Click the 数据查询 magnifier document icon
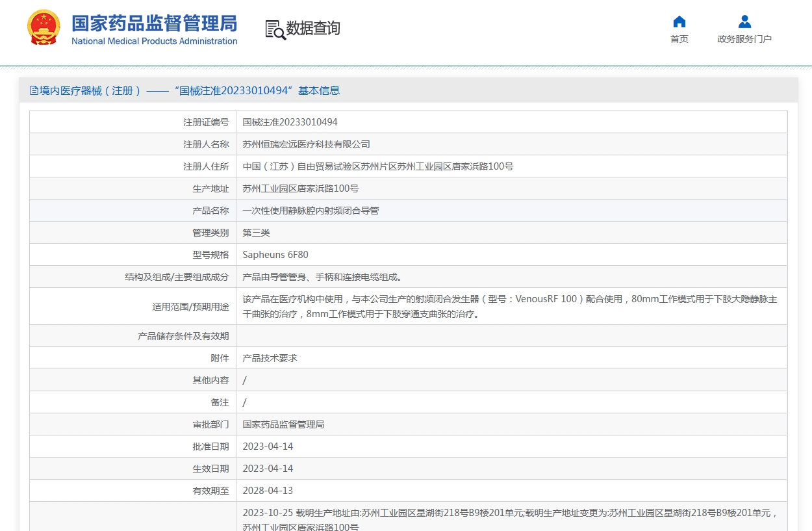The width and height of the screenshot is (812, 531). 275,29
